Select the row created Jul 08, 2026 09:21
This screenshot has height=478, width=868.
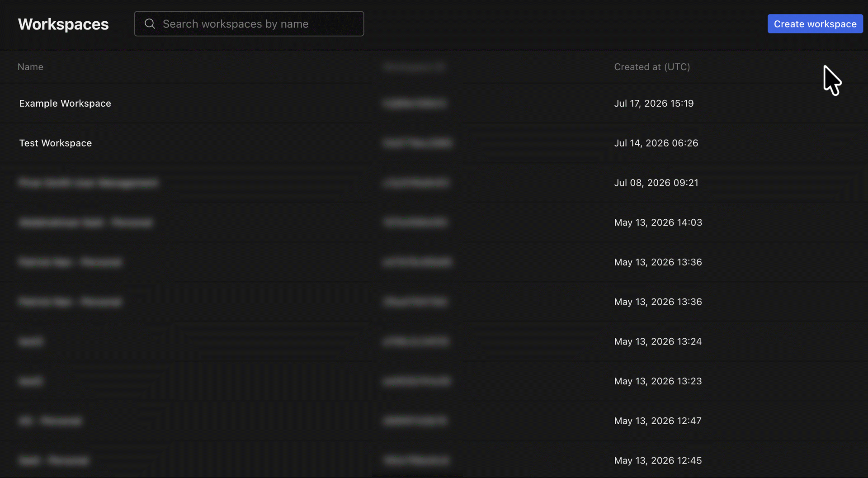[434, 183]
